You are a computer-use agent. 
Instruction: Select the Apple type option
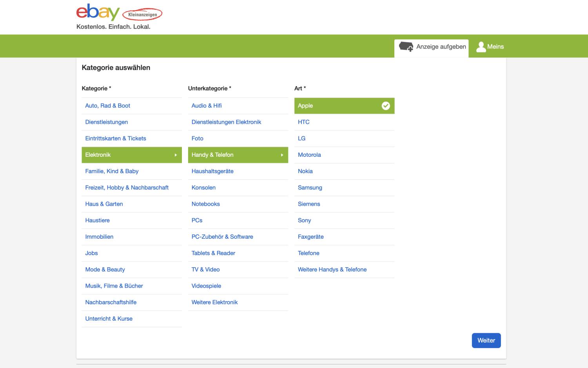tap(344, 106)
